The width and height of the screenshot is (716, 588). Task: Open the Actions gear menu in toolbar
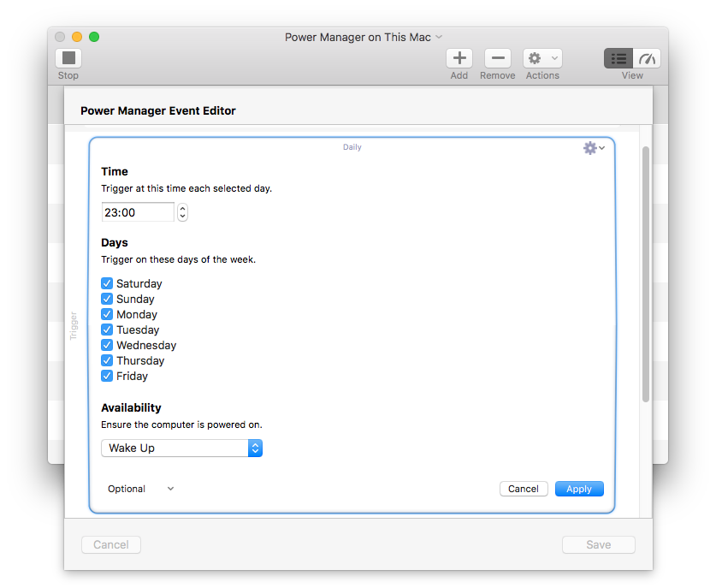[542, 58]
